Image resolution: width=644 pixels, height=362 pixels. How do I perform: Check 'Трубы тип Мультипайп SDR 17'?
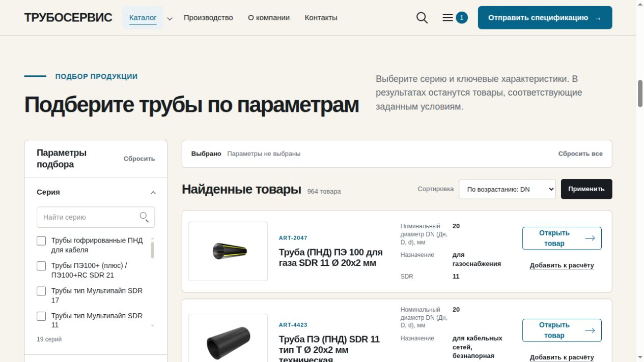click(41, 291)
